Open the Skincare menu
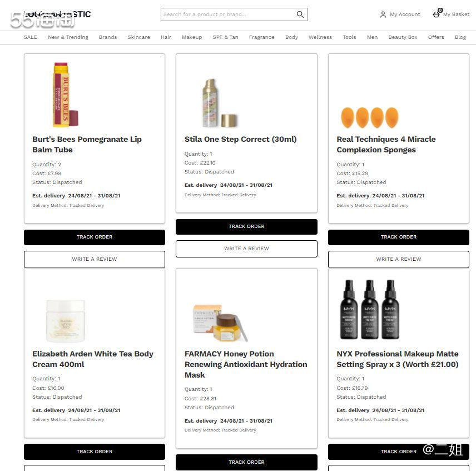 [x=138, y=37]
